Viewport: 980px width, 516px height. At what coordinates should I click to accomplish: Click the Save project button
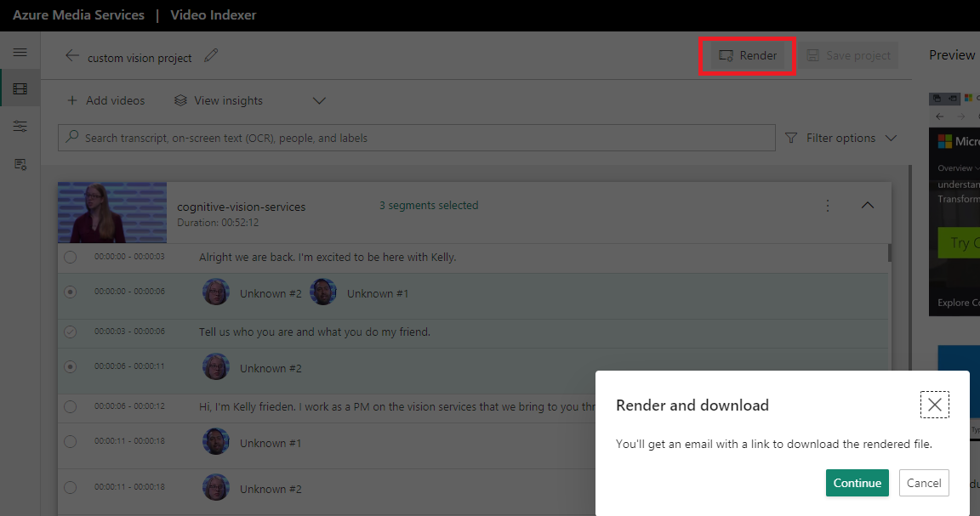848,55
